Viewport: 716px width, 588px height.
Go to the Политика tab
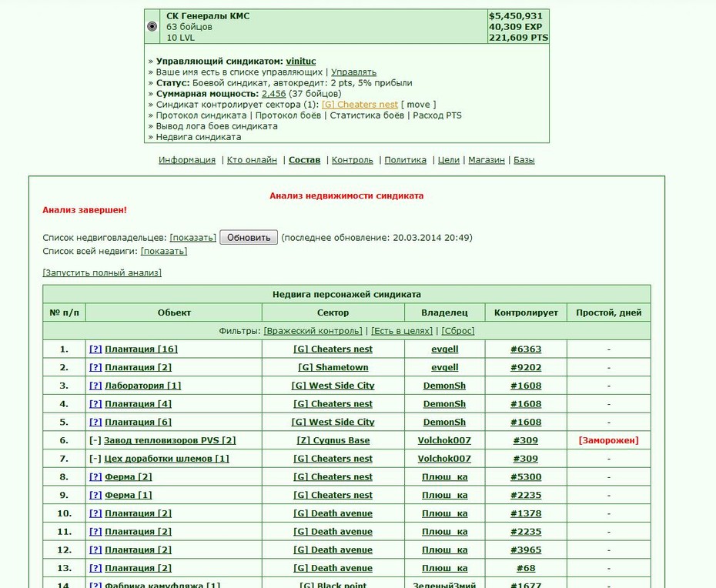tap(406, 160)
